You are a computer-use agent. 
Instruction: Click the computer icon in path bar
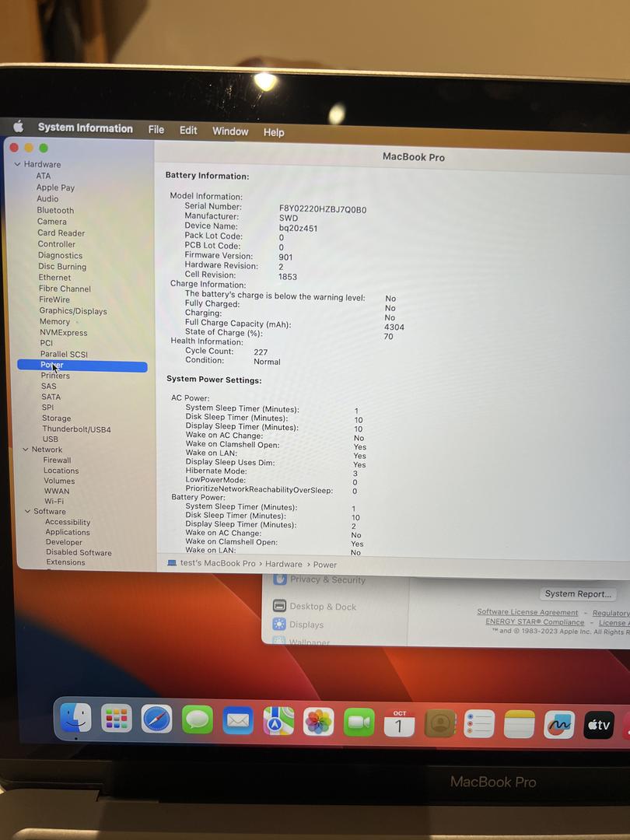pyautogui.click(x=172, y=563)
